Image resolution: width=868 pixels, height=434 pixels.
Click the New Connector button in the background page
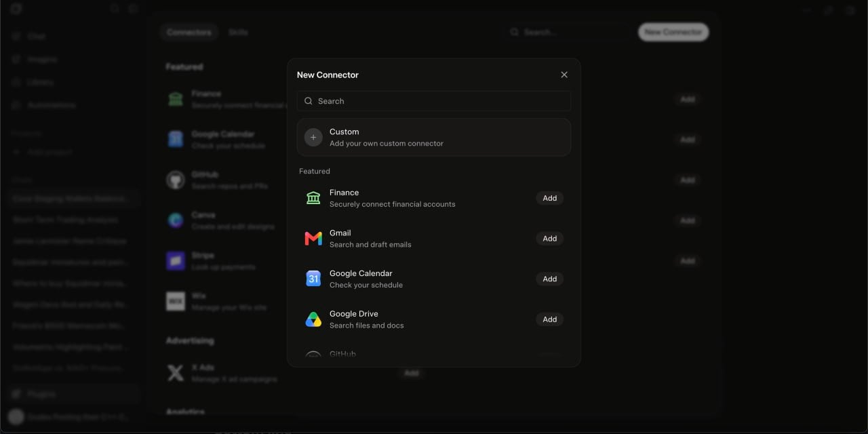[673, 32]
